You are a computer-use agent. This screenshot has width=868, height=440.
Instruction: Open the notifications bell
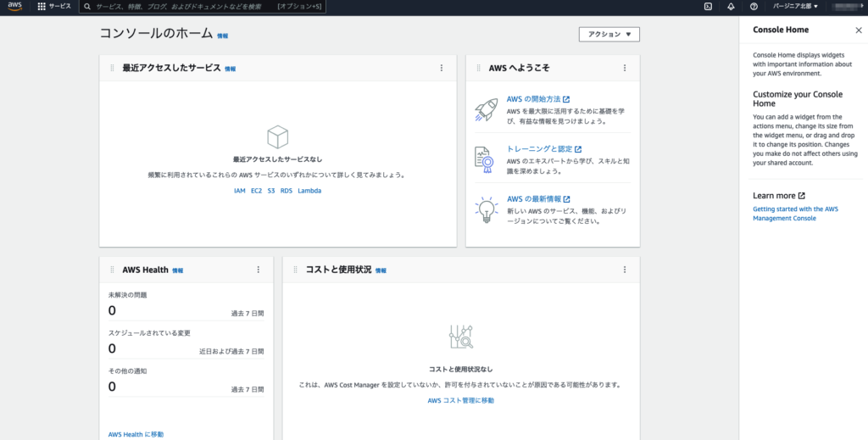tap(731, 6)
